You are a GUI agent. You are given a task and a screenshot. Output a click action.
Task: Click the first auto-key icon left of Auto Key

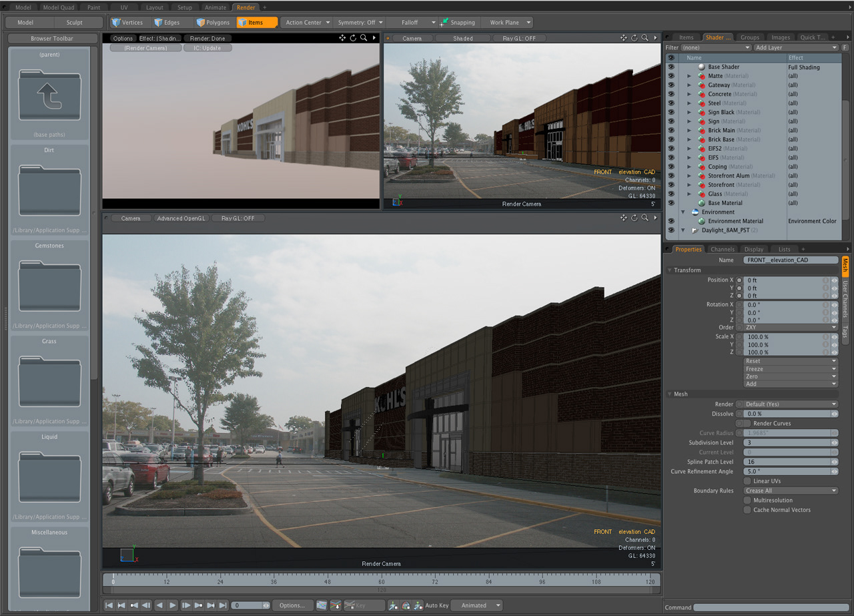(393, 605)
